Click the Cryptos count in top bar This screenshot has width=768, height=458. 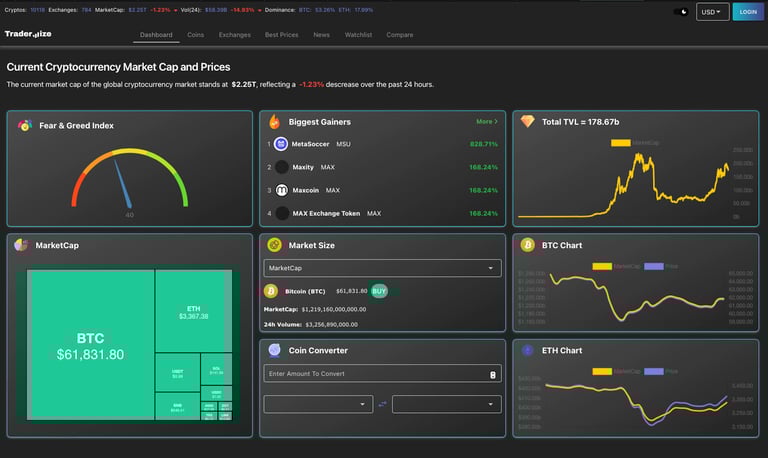pos(37,10)
